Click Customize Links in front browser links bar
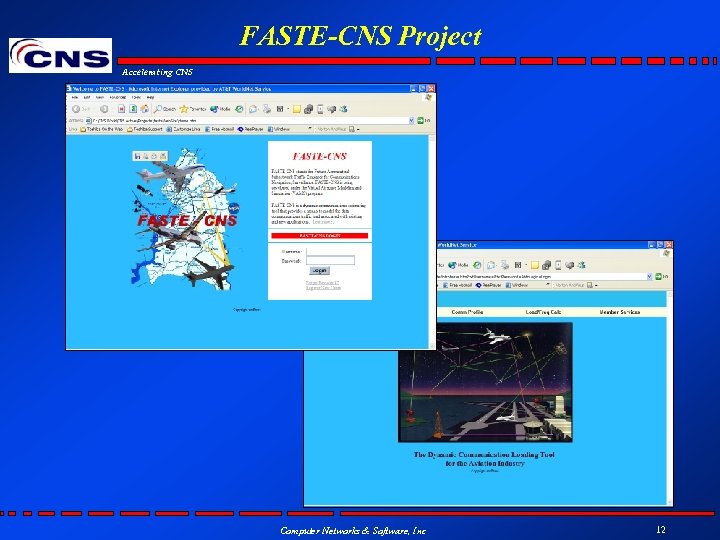The height and width of the screenshot is (540, 720). (x=183, y=129)
